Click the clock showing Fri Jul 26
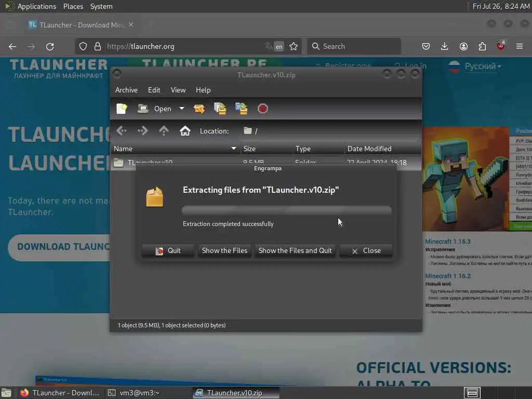 click(x=501, y=6)
